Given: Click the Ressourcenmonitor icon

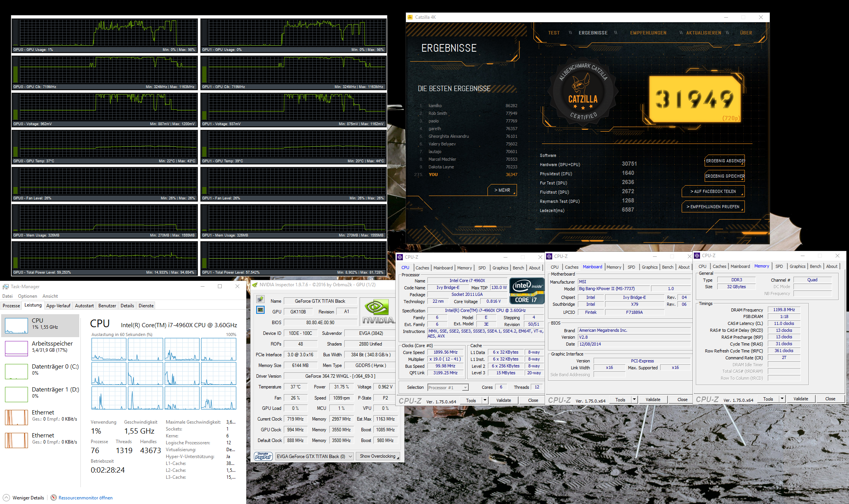Looking at the screenshot, I should coord(54,497).
